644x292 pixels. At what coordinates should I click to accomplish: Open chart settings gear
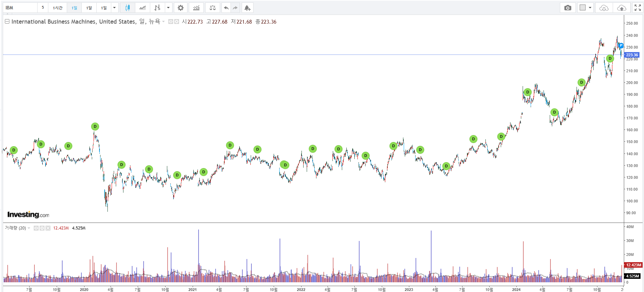(180, 8)
